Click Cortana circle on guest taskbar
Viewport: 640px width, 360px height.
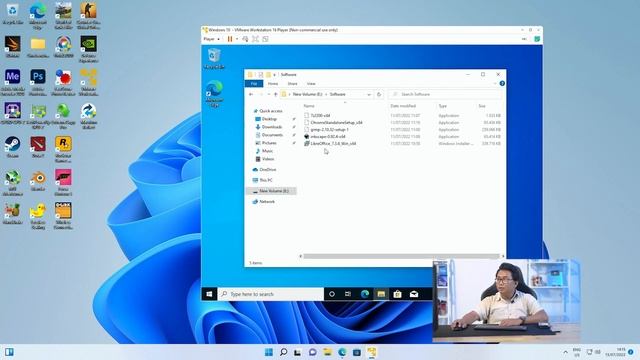332,294
